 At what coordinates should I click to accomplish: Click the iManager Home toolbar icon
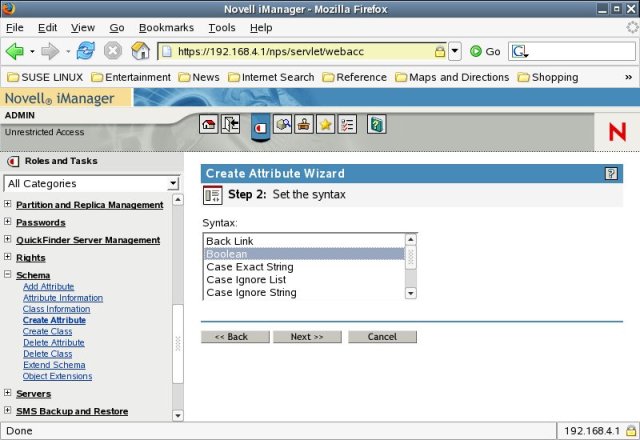pos(209,124)
